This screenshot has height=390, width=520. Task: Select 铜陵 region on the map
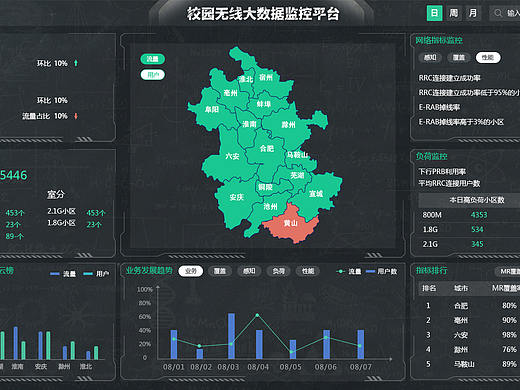click(265, 187)
